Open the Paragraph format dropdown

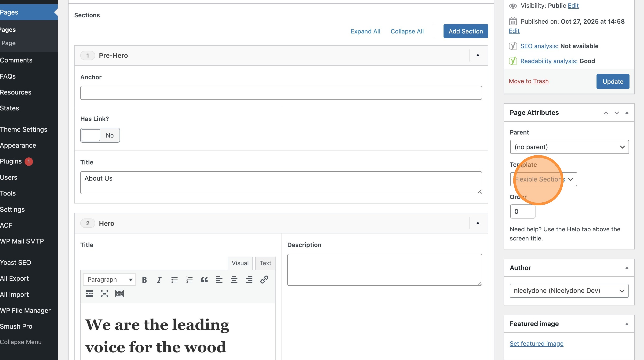[x=109, y=280]
